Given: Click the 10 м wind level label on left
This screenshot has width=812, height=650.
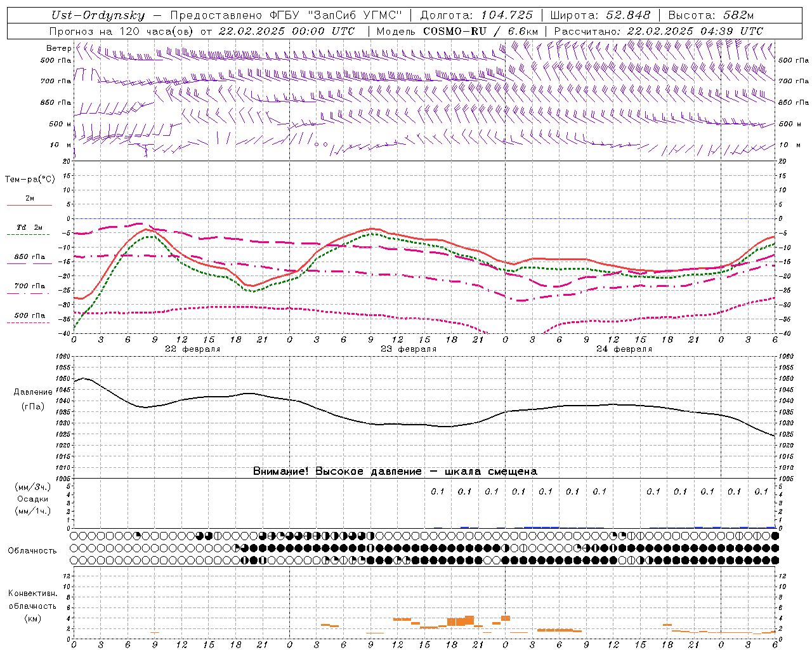Looking at the screenshot, I should pyautogui.click(x=61, y=145).
